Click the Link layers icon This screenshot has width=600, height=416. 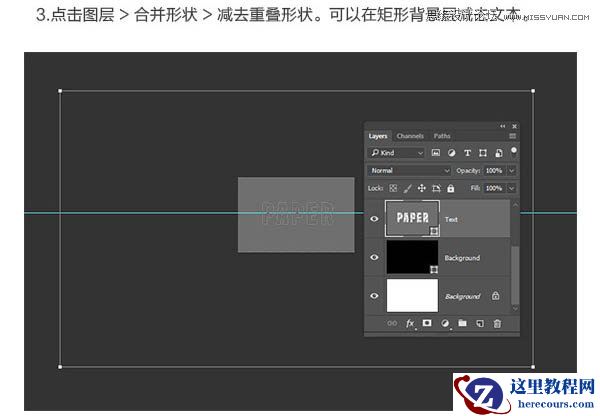pyautogui.click(x=392, y=323)
